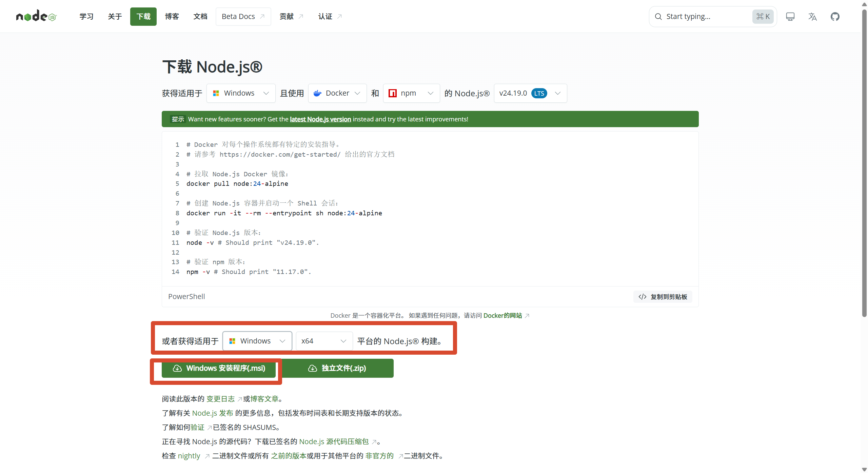Open the 之前的版本 link

pyautogui.click(x=289, y=456)
